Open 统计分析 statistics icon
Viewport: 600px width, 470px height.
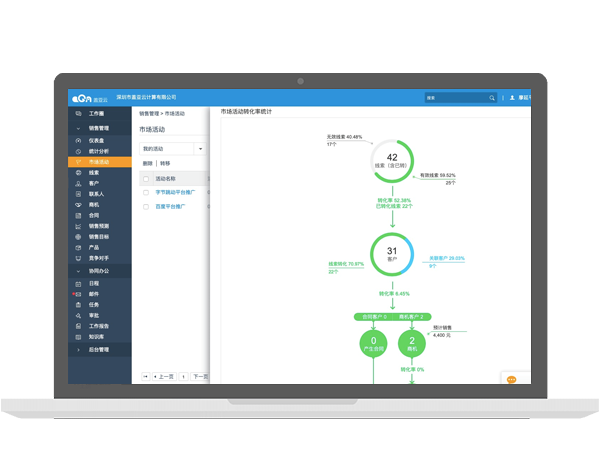78,151
